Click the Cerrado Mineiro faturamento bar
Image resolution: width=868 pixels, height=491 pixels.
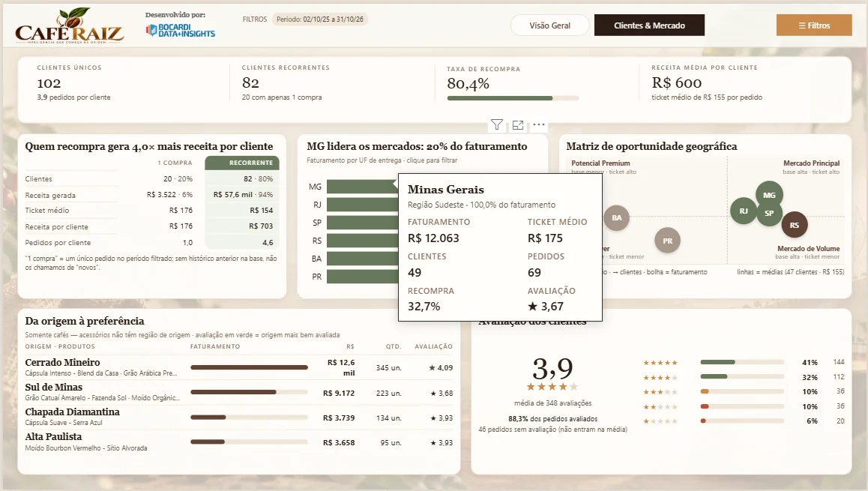click(x=249, y=367)
